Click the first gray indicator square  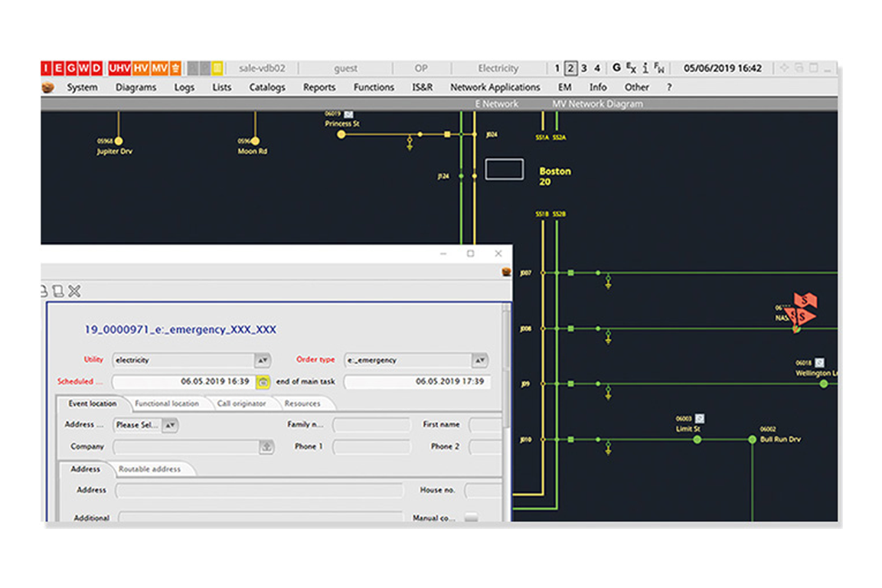coord(192,68)
